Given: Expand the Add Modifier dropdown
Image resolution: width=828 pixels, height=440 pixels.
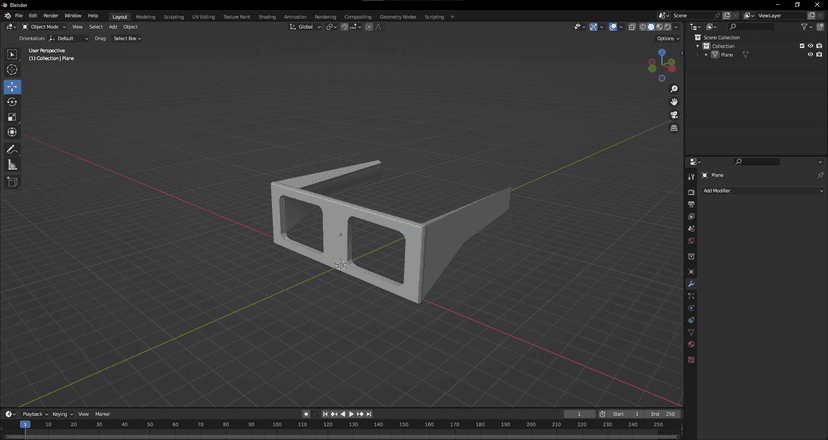Looking at the screenshot, I should point(763,191).
